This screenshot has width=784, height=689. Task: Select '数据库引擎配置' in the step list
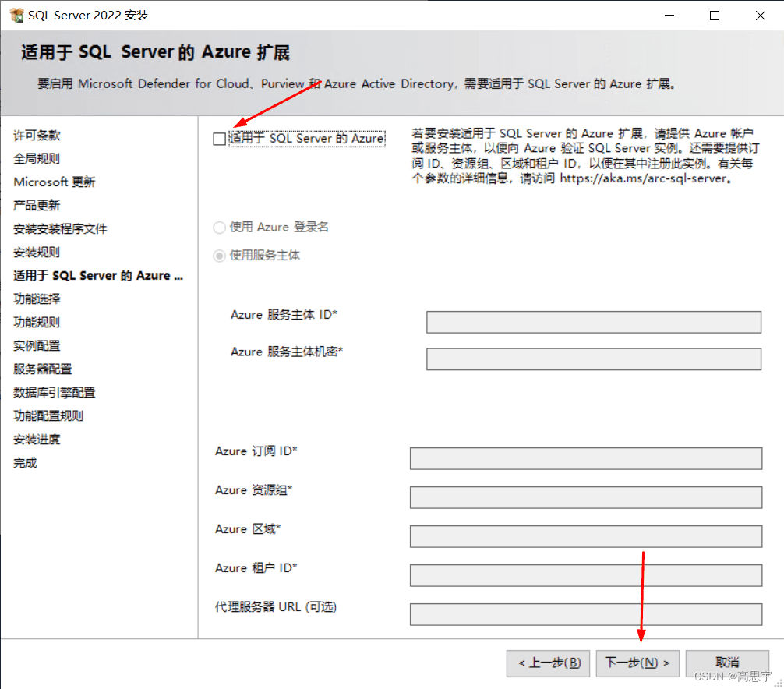coord(54,393)
